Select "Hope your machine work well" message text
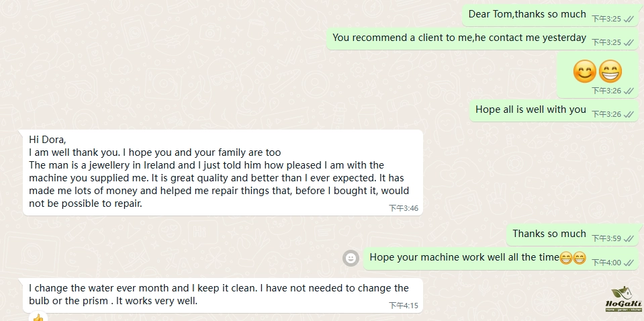Screen dimensions: 644x321 [464, 257]
